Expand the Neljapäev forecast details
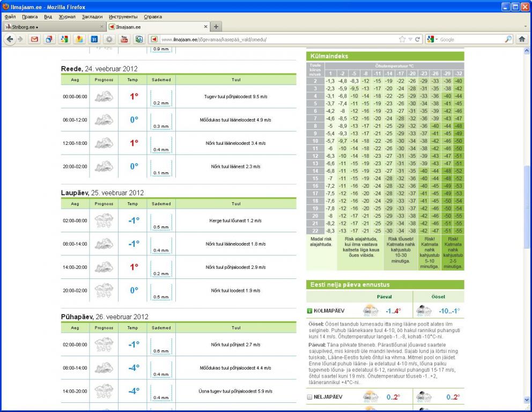The image size is (532, 412). 309,397
